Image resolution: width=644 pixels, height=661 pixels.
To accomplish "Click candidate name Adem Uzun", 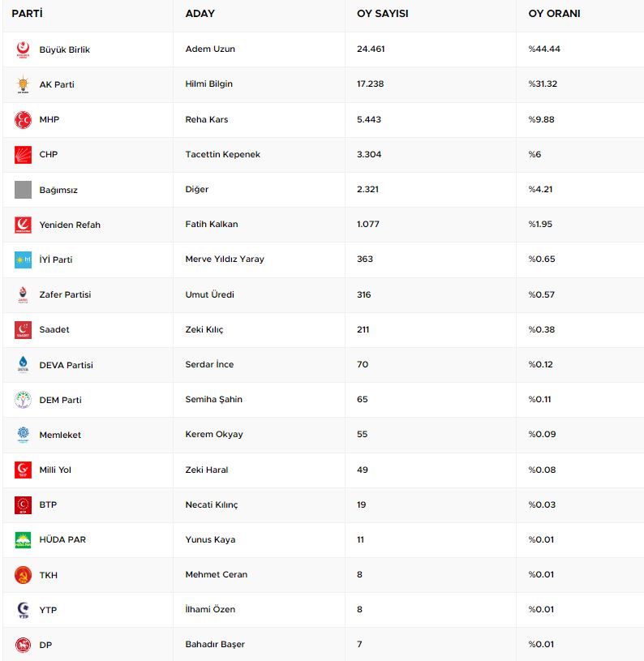I will (x=210, y=49).
